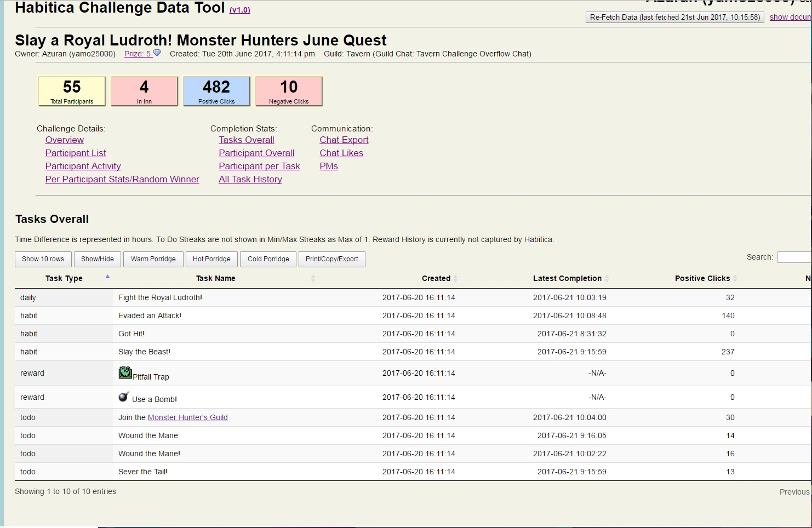Open the show documentation link
The height and width of the screenshot is (528, 812).
790,17
